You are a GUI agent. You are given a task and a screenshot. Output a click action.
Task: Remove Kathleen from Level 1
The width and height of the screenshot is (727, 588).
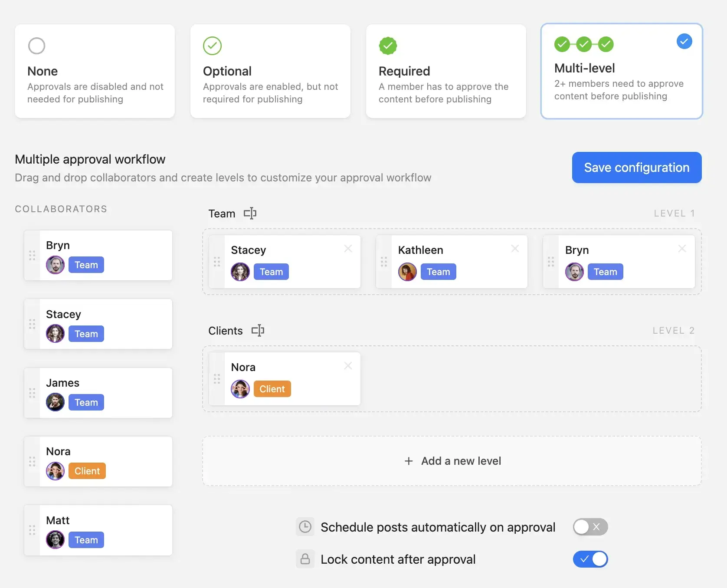515,249
